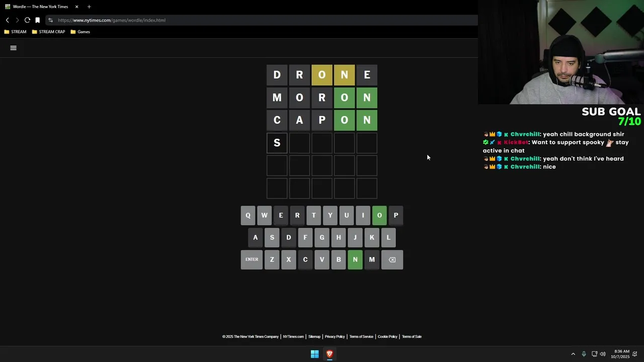644x362 pixels.
Task: Tap the U key on the Wordle keyboard
Action: click(x=346, y=215)
